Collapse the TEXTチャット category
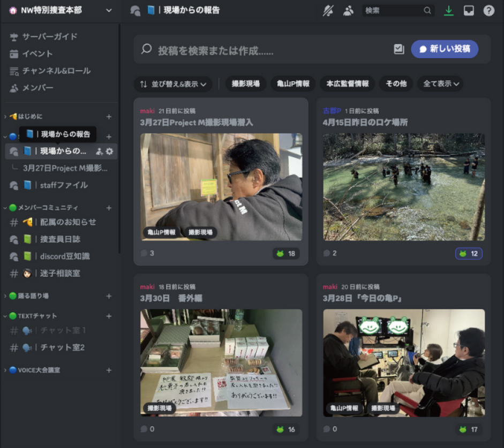Image resolution: width=504 pixels, height=448 pixels. (x=37, y=316)
